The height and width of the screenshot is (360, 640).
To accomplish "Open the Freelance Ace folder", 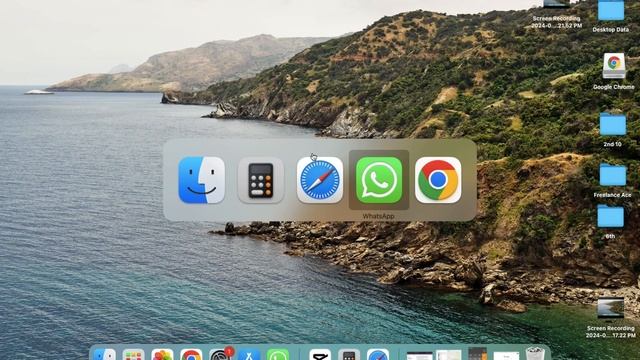I will click(613, 176).
